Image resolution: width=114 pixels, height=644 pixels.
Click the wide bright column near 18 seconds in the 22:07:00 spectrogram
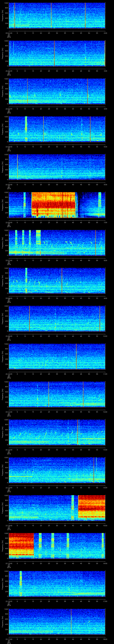38,243
